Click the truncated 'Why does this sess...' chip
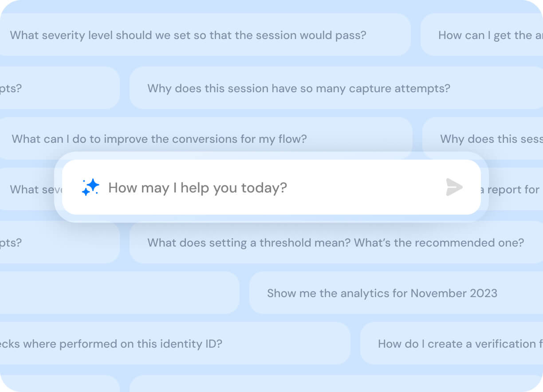 [490, 139]
